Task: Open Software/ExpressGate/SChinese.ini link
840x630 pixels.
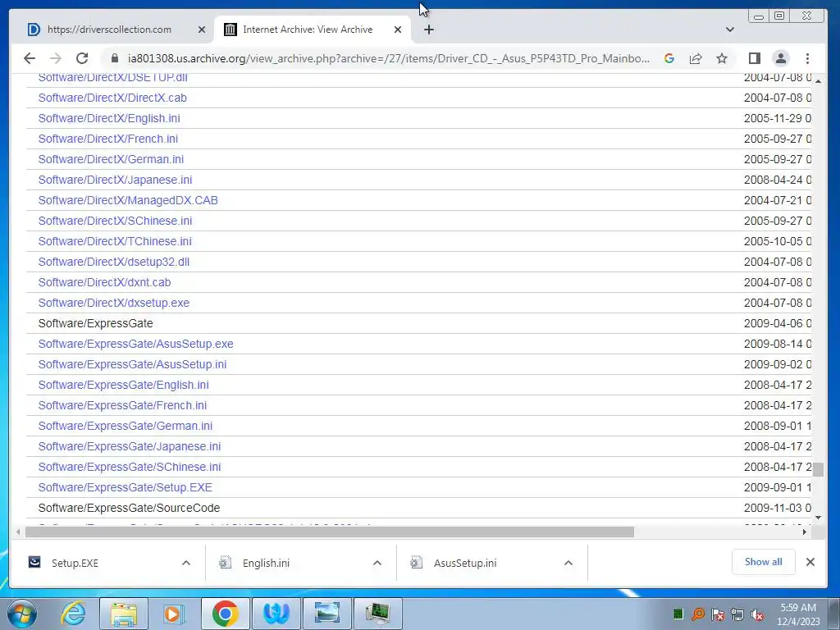Action: tap(130, 467)
